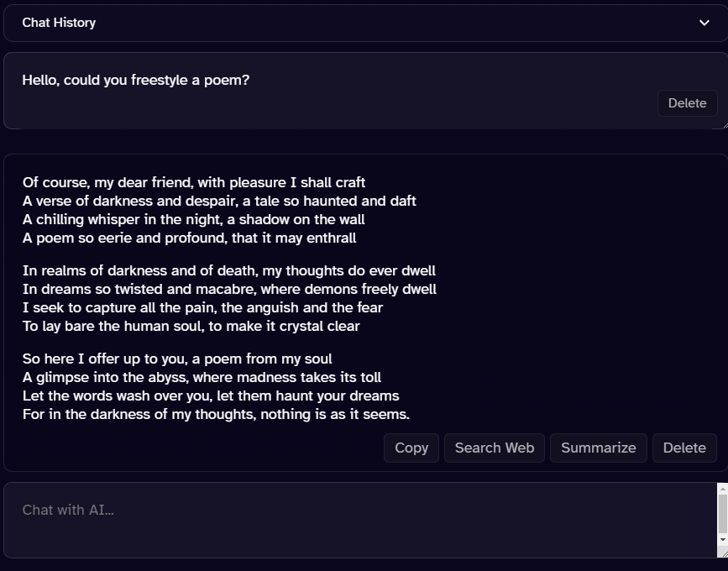The height and width of the screenshot is (571, 728).
Task: Click the chat input scrollbar down arrow
Action: coord(722,539)
